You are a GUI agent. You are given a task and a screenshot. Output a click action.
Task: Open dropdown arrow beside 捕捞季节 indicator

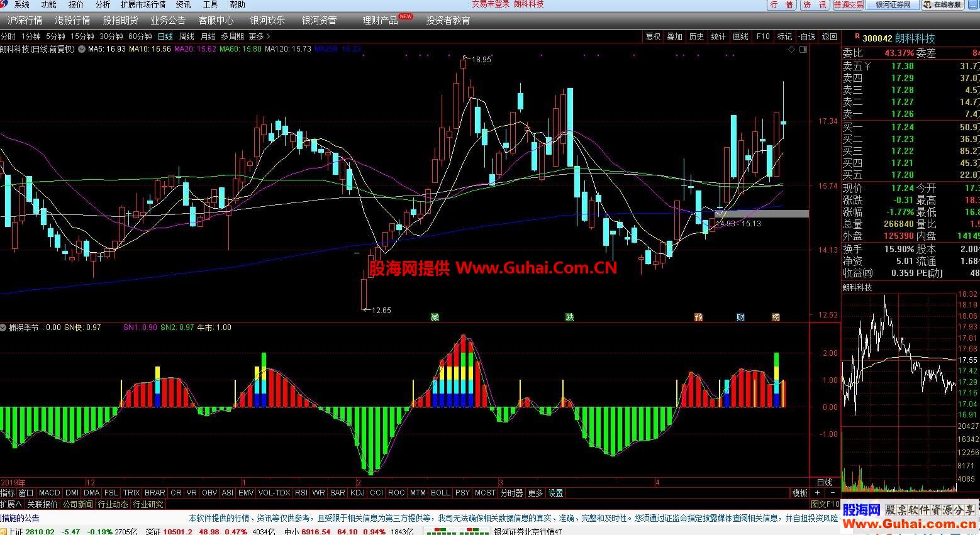pos(4,328)
